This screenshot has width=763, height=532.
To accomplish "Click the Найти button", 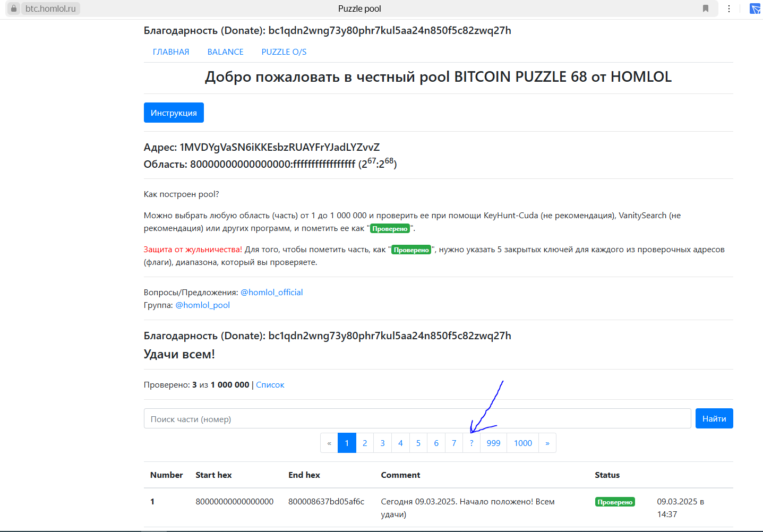I will 714,418.
